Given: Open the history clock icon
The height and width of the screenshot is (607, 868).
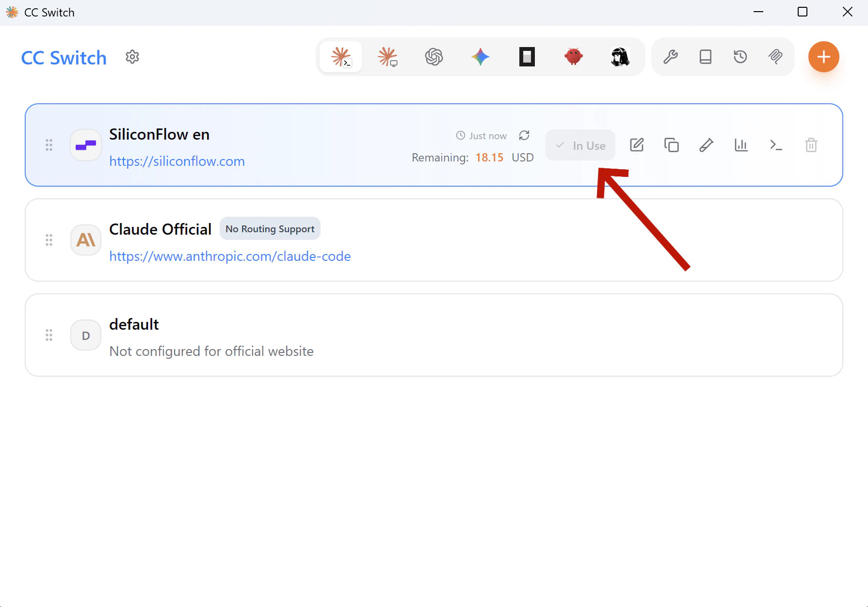Looking at the screenshot, I should pyautogui.click(x=740, y=57).
